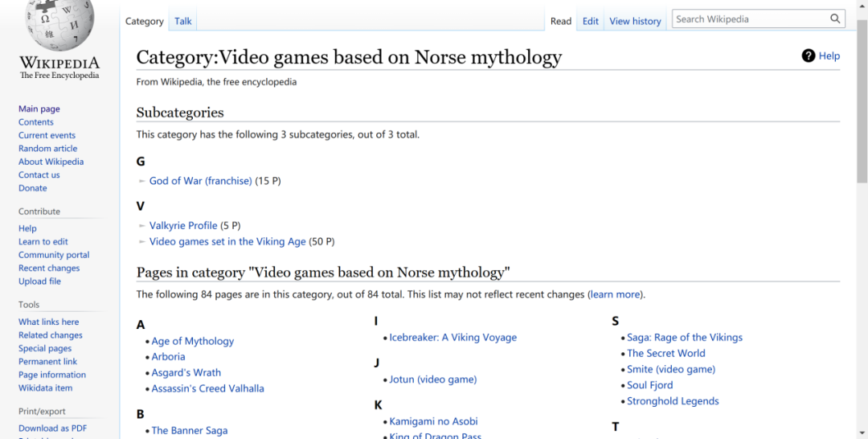The image size is (868, 439).
Task: Open the Help link at the top right
Action: click(829, 56)
